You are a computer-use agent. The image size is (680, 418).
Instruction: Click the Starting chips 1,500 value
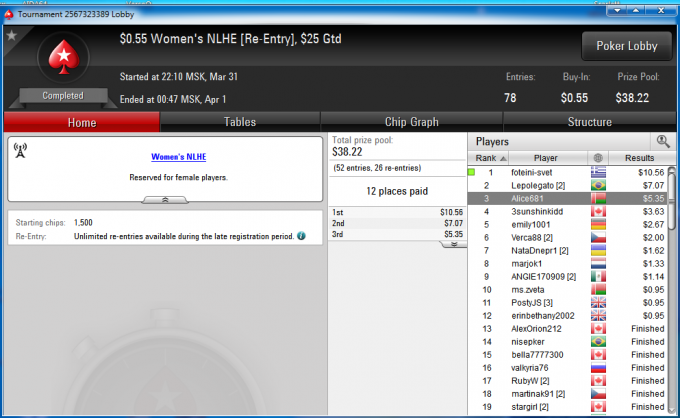[x=83, y=223]
